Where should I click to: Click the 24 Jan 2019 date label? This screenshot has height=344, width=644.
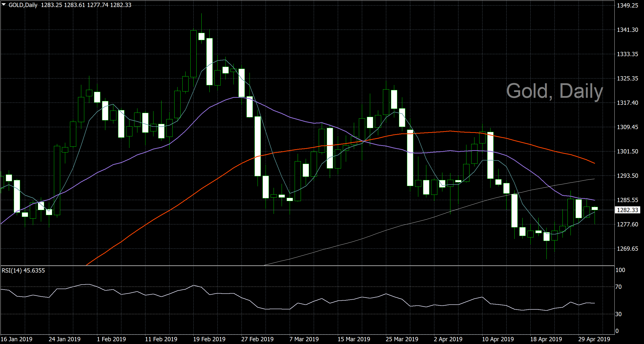point(64,339)
